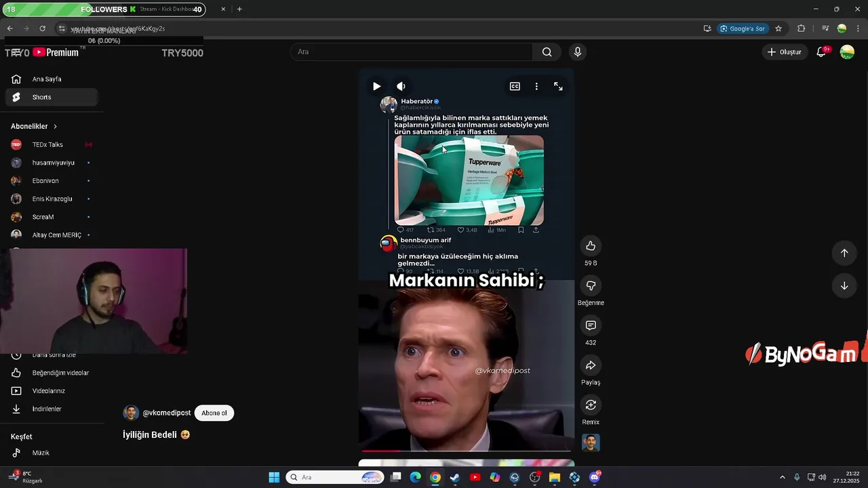Remix this Short
This screenshot has height=488, width=868.
pos(591,405)
